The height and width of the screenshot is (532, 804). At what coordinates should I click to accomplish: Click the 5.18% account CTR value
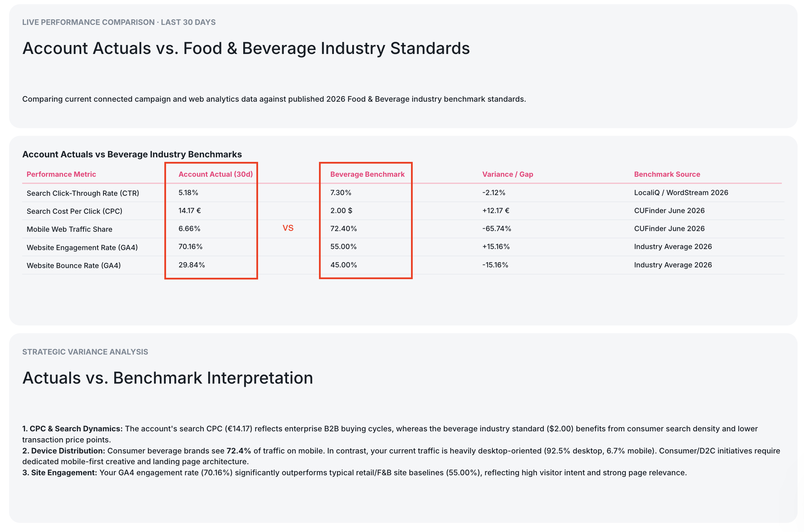[188, 193]
